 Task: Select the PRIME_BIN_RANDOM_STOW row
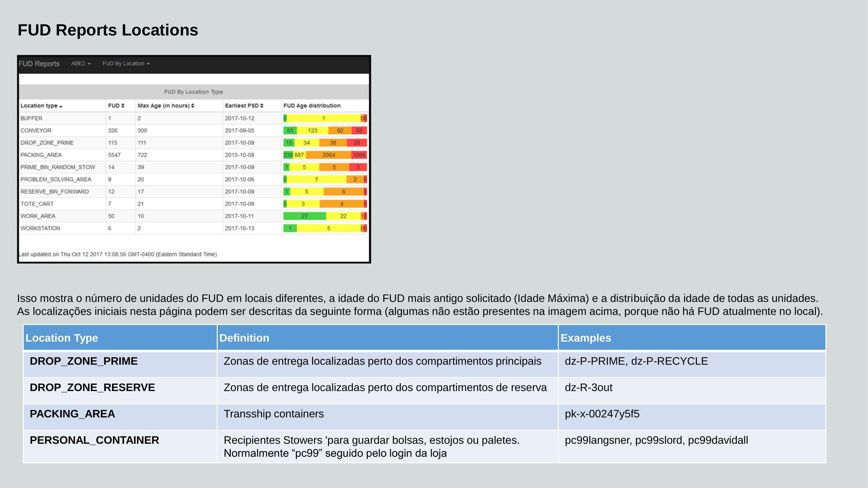pos(194,167)
